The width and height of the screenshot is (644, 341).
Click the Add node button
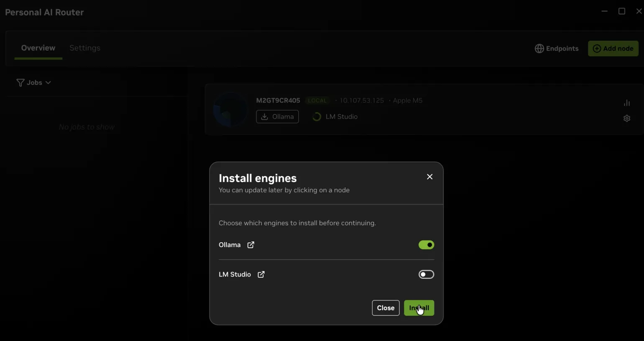click(x=613, y=49)
